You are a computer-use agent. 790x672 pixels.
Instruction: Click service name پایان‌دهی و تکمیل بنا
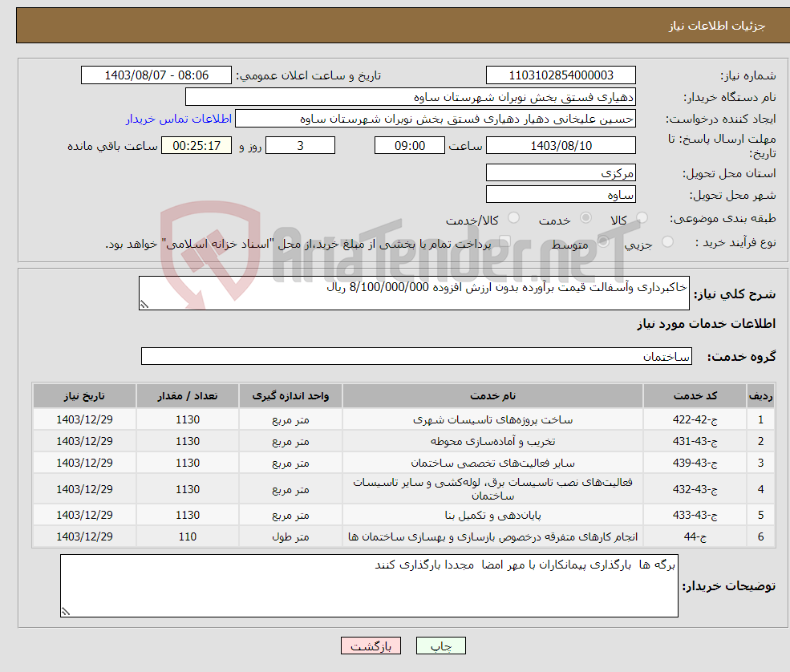point(492,516)
